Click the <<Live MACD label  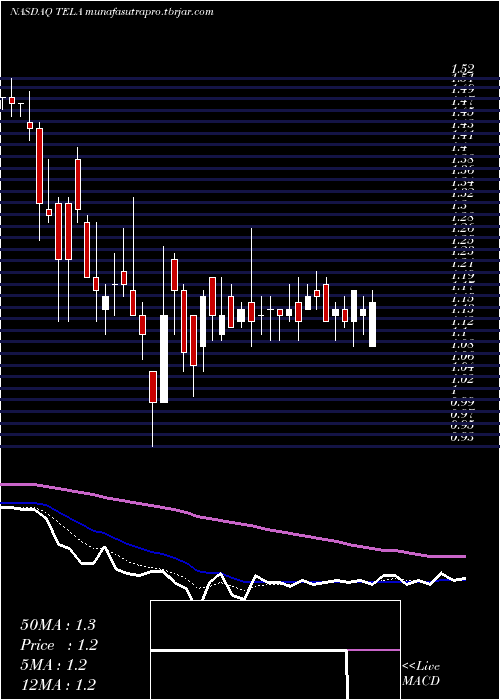click(421, 674)
